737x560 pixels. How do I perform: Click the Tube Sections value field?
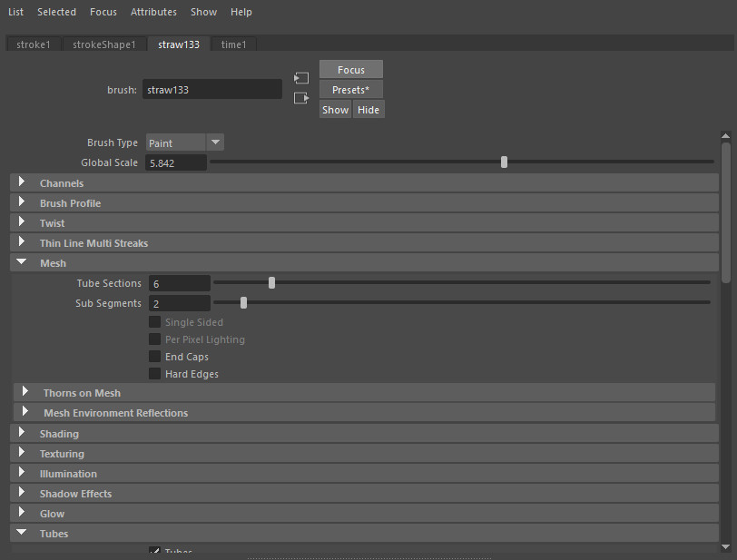pos(180,283)
